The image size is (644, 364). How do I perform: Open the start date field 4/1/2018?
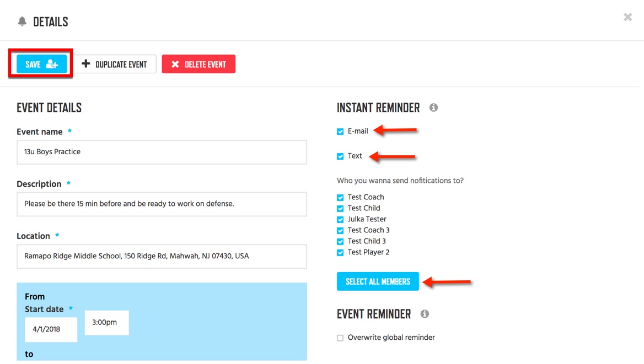(51, 329)
